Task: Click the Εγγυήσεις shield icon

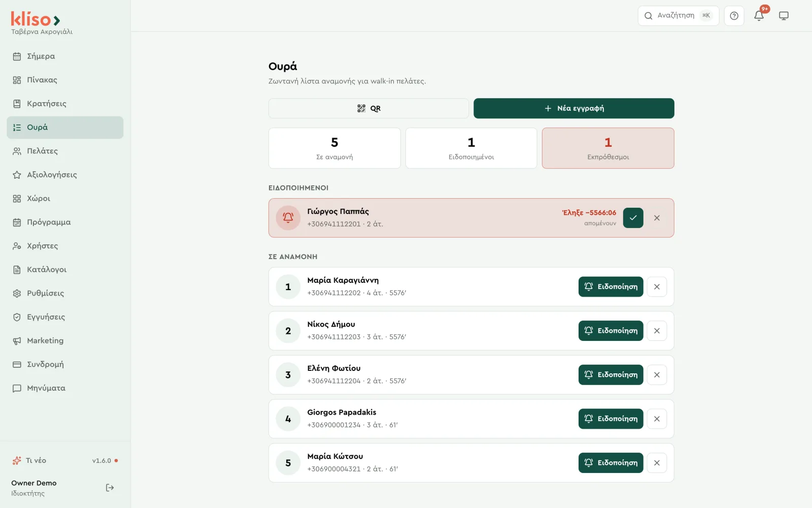Action: (17, 317)
